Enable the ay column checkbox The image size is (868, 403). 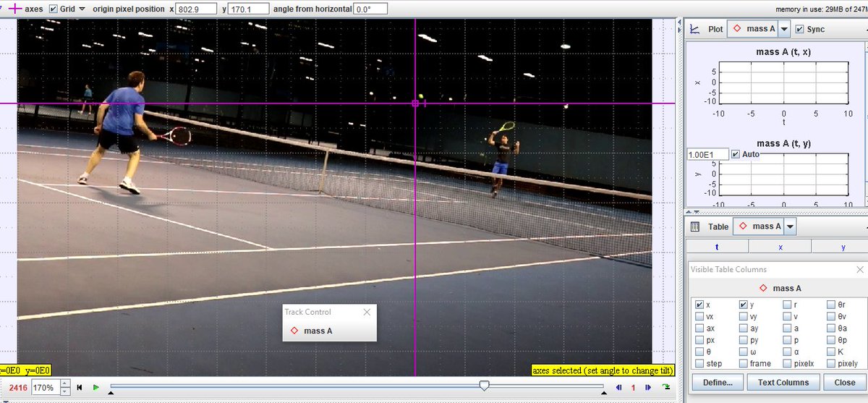[x=743, y=328]
